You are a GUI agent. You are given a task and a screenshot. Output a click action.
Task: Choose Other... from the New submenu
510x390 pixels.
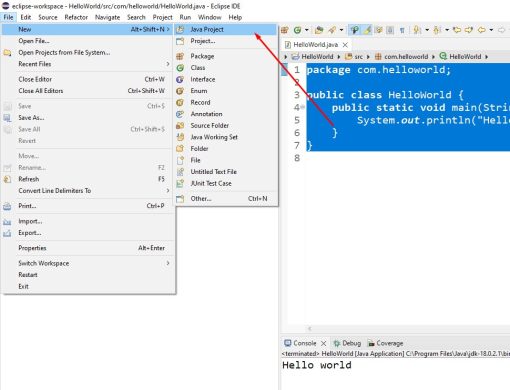(226, 199)
